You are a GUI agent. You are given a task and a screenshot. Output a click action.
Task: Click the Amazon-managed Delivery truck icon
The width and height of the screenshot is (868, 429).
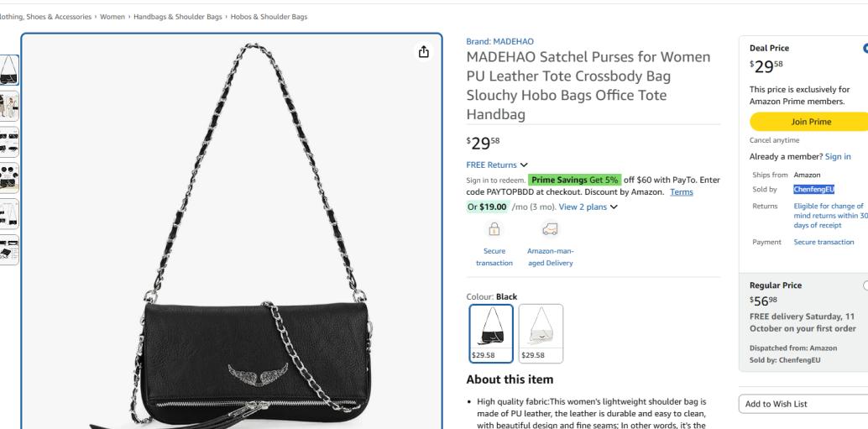coord(550,228)
